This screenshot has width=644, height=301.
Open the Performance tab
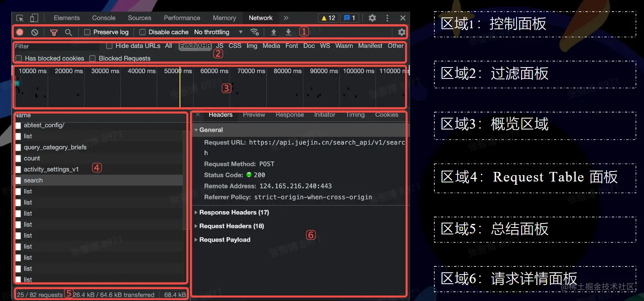point(182,18)
